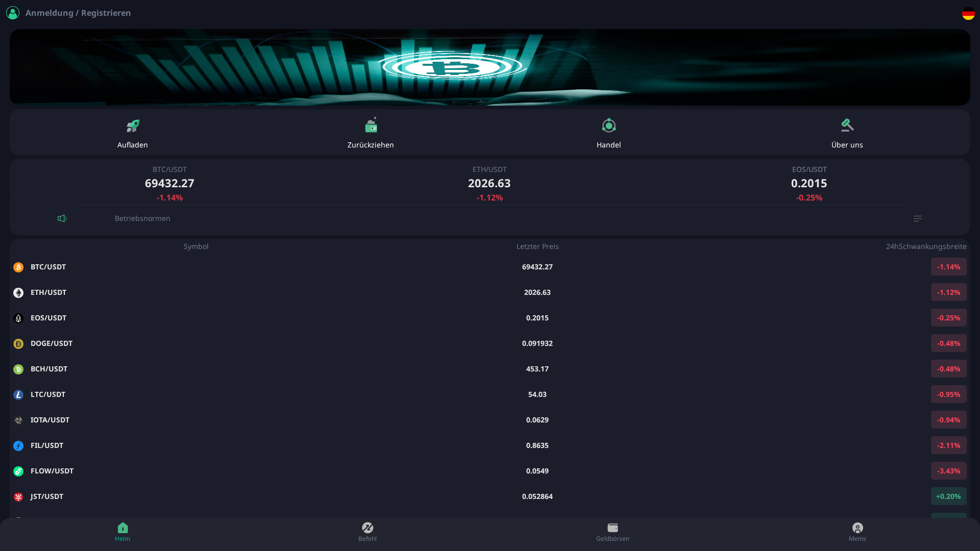980x551 pixels.
Task: Click the FIL/USDT red change indicator
Action: tap(948, 445)
